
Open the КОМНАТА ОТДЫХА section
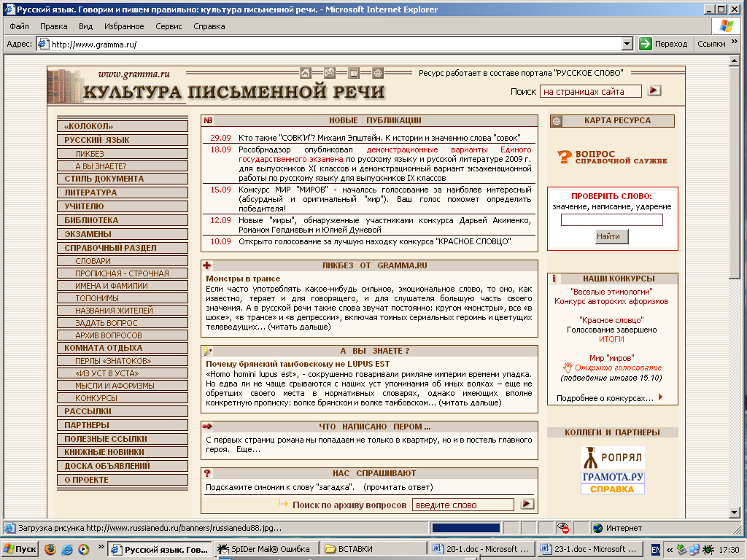pos(123,348)
